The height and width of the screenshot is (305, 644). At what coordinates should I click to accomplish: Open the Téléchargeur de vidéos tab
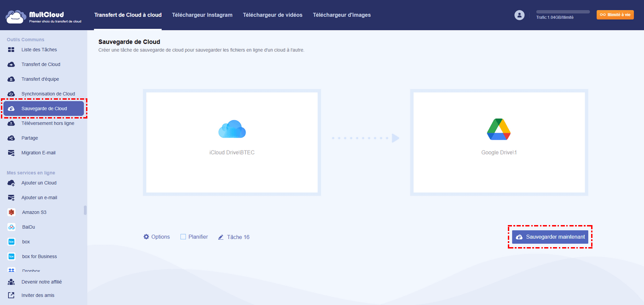(x=273, y=15)
